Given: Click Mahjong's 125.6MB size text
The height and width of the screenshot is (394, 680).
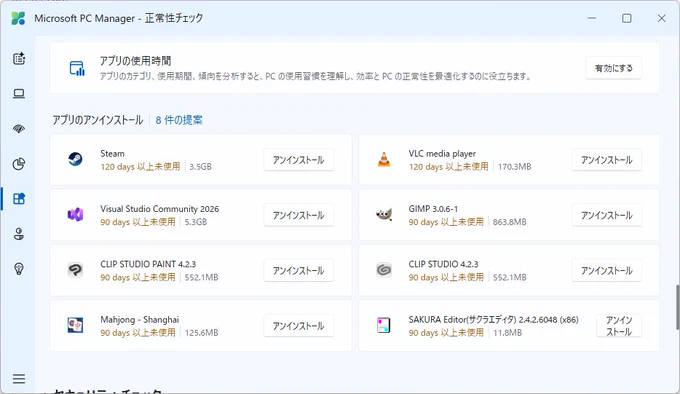Looking at the screenshot, I should pyautogui.click(x=201, y=333).
